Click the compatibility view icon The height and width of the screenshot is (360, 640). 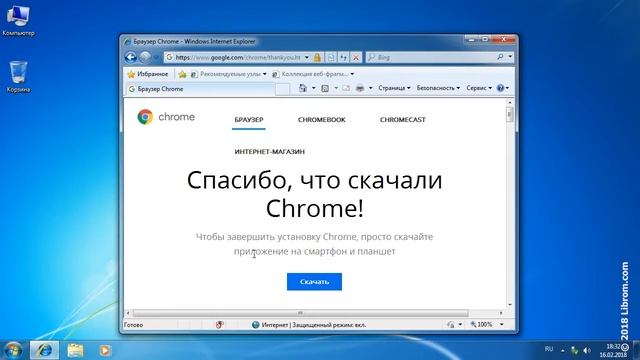[331, 58]
